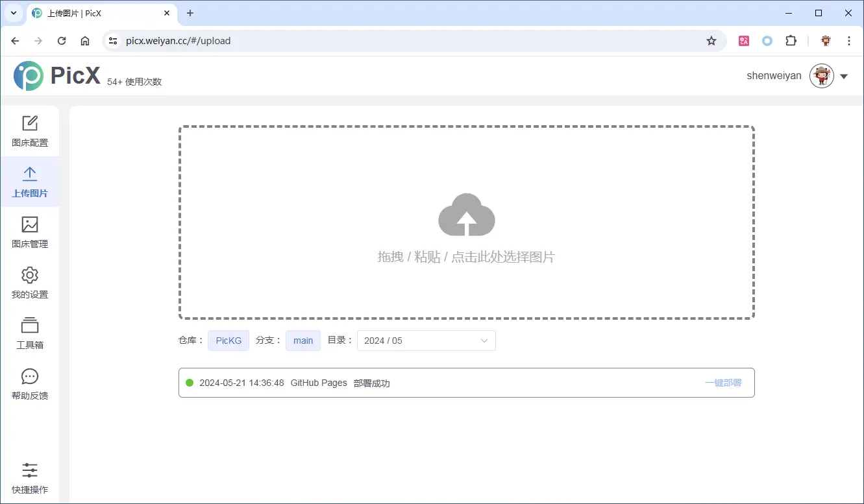This screenshot has width=864, height=504.
Task: Click the main branch tag
Action: (x=303, y=341)
